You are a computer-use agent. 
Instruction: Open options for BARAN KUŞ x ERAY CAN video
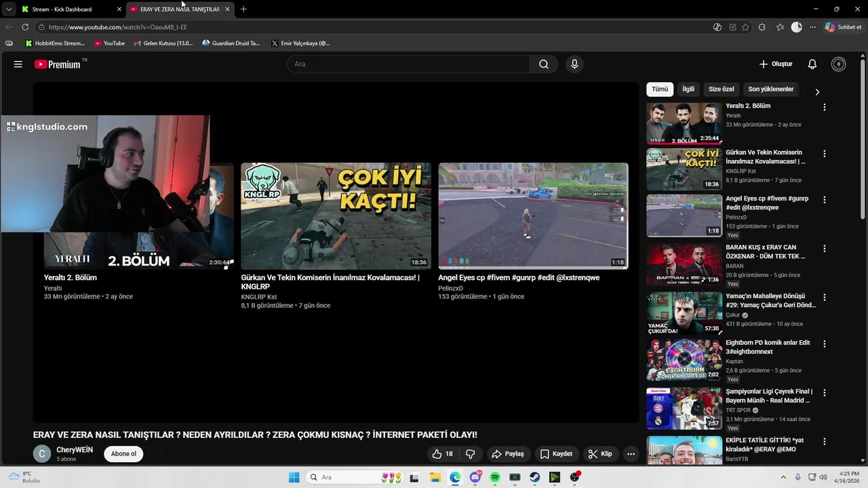825,249
